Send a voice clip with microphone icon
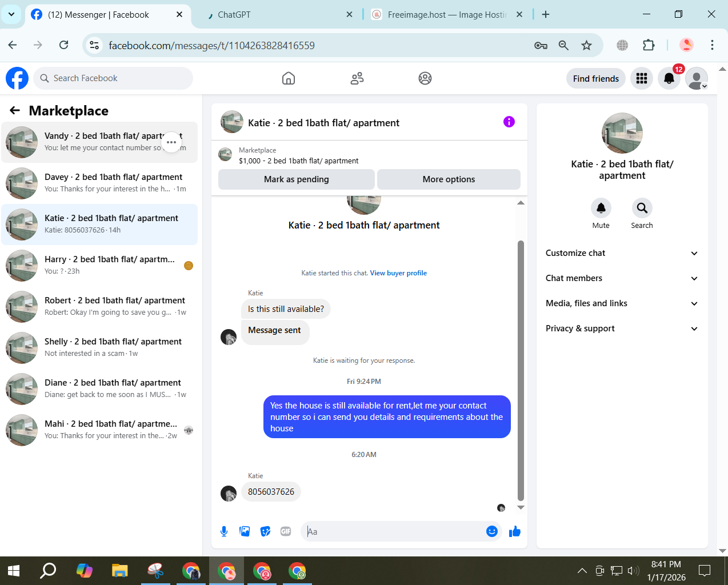The height and width of the screenshot is (585, 728). (224, 531)
